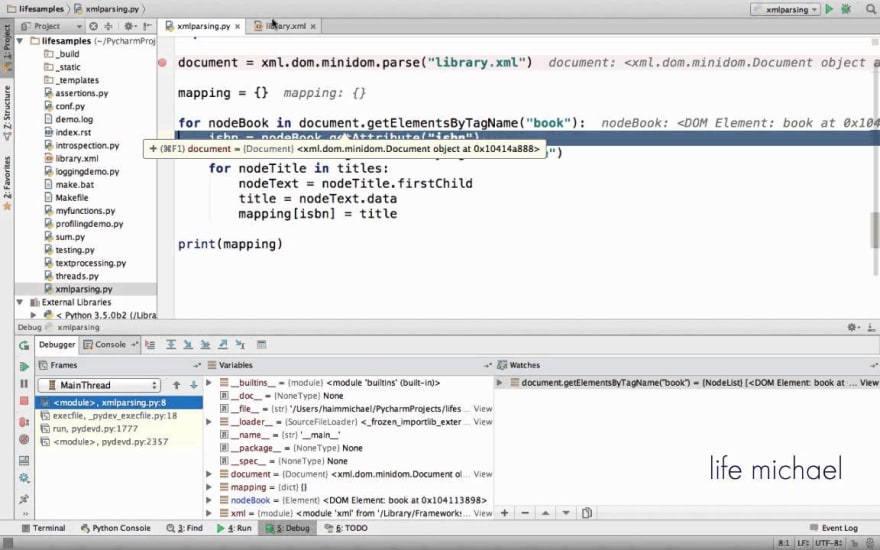Switch to library.xml editor tab

pyautogui.click(x=285, y=26)
